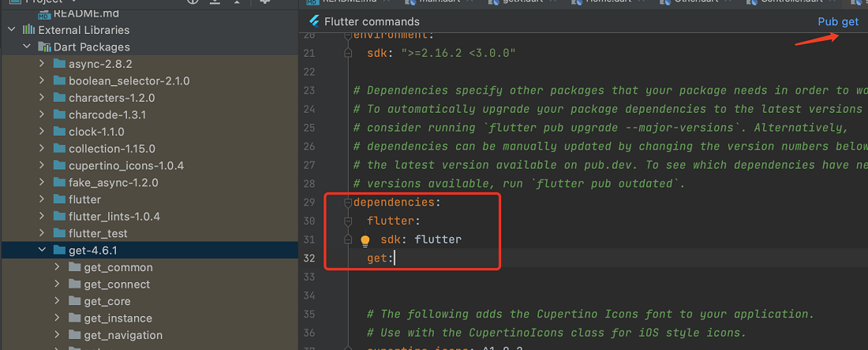Collapse the get-4.6.1 package chevron

coord(42,250)
